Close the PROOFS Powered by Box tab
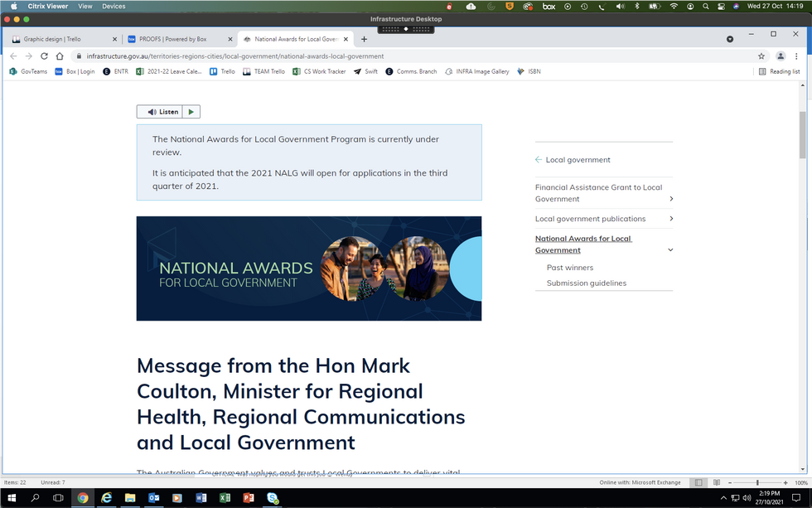Screen dimensions: 812x508 tap(230, 39)
